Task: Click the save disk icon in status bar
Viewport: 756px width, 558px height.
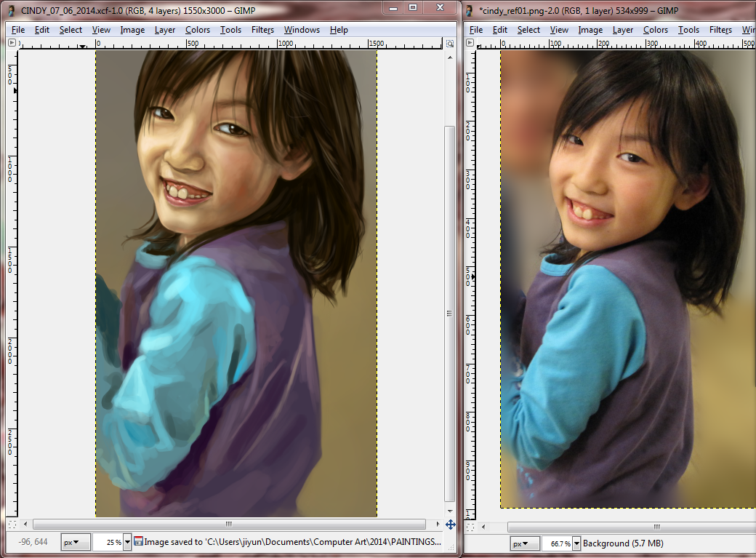Action: [x=138, y=542]
